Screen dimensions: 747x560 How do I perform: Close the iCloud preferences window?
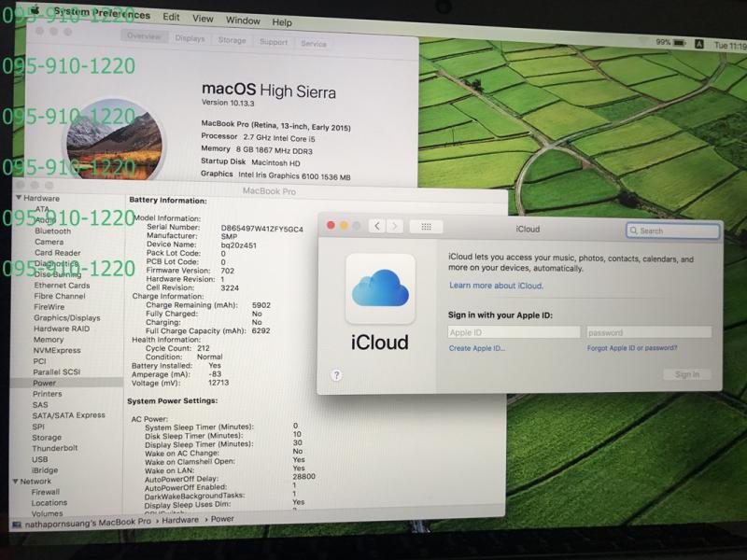pos(331,225)
